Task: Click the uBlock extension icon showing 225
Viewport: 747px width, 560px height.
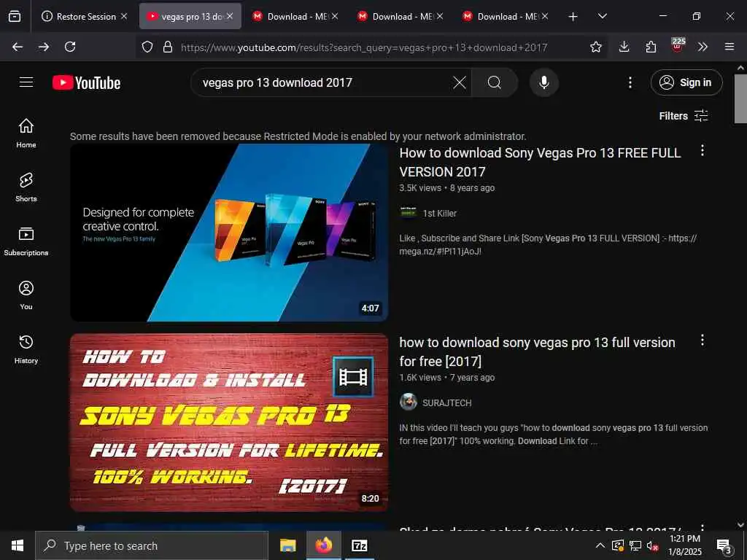Action: [678, 45]
